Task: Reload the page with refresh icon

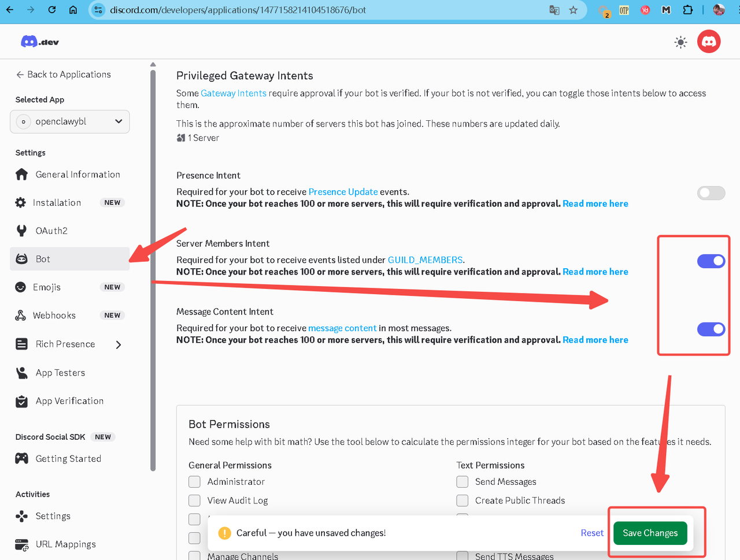Action: coord(52,10)
